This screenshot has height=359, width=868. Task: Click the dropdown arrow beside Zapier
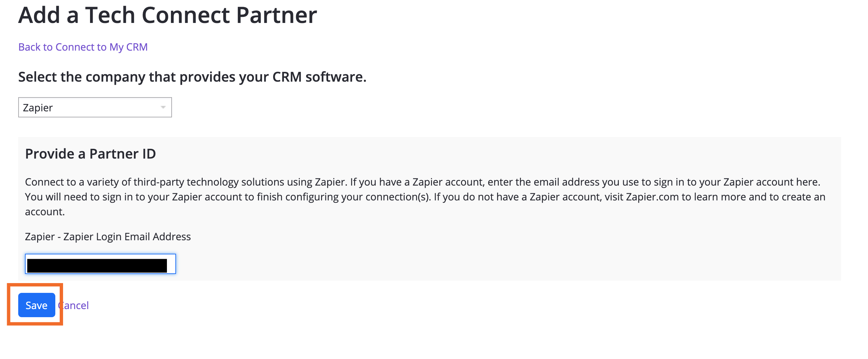tap(163, 107)
